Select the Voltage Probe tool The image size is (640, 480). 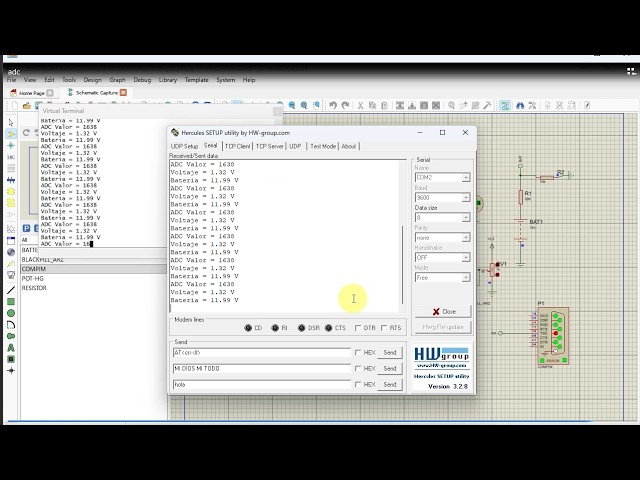pyautogui.click(x=11, y=264)
